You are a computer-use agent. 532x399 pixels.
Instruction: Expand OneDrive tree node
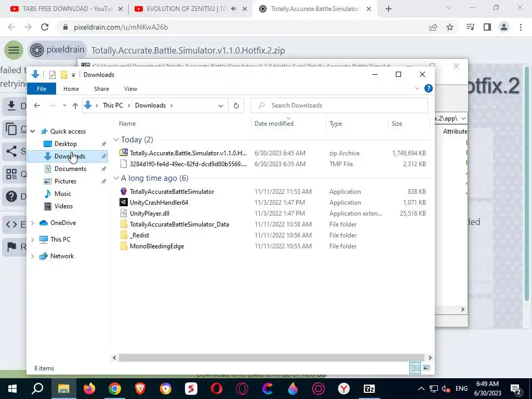[x=33, y=223]
